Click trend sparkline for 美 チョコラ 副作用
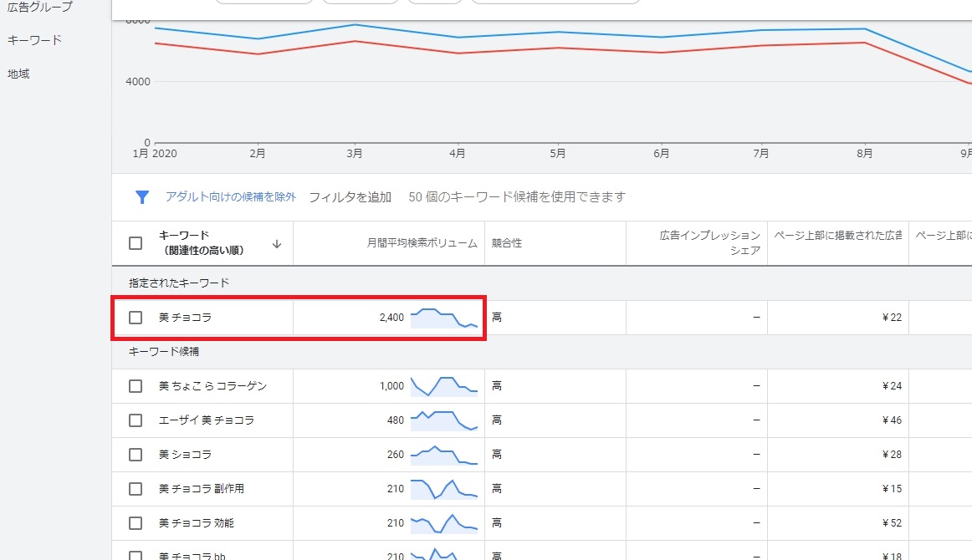 pos(443,489)
